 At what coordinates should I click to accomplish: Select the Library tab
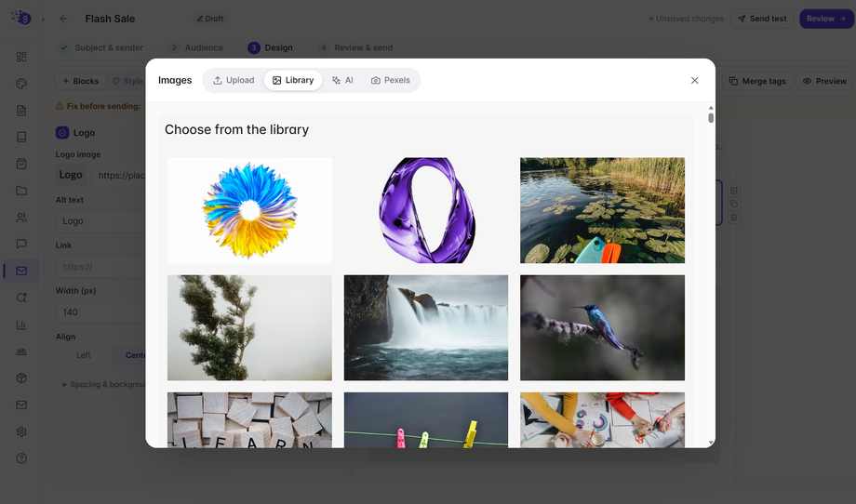click(293, 80)
